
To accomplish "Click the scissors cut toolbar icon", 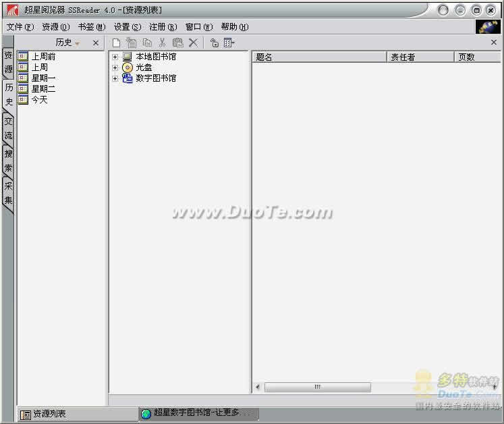I will (x=162, y=43).
